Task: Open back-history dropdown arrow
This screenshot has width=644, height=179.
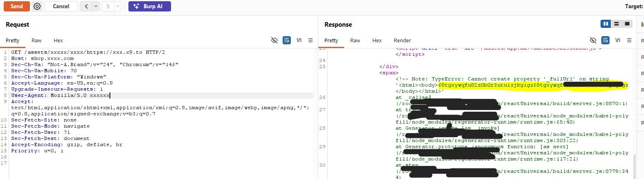Action: click(96, 6)
